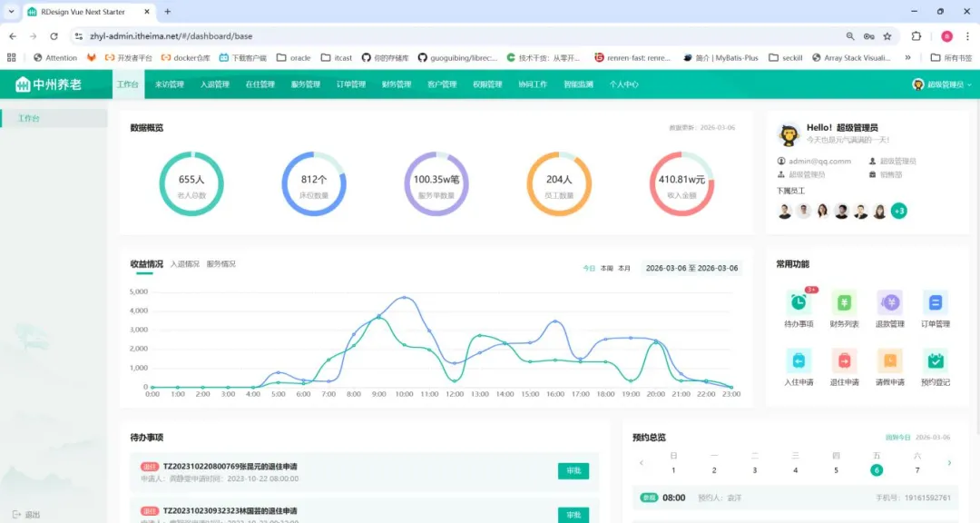Open the 订单管理 blue order icon
The height and width of the screenshot is (523, 980).
click(935, 302)
